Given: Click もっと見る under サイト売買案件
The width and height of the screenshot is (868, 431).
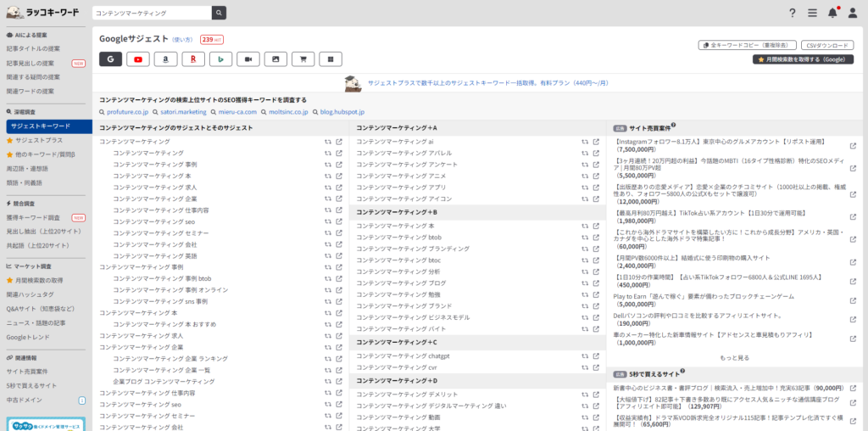Looking at the screenshot, I should [x=735, y=358].
